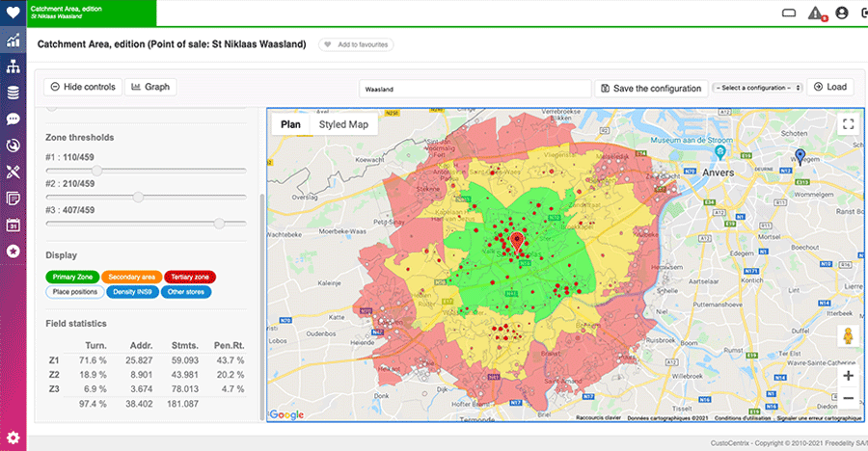Collapse panel with Hide controls

click(83, 87)
